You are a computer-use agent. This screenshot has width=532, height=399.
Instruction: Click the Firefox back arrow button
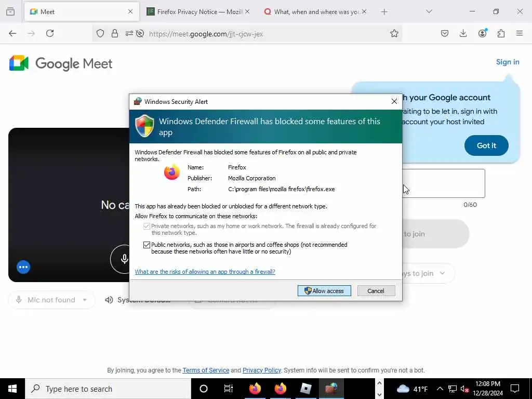(12, 33)
